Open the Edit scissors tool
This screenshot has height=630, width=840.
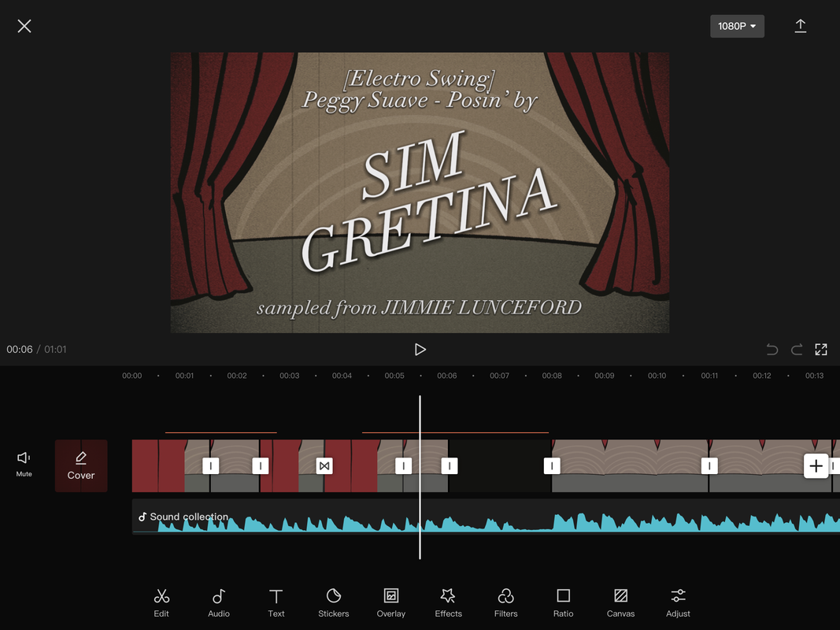(x=161, y=602)
